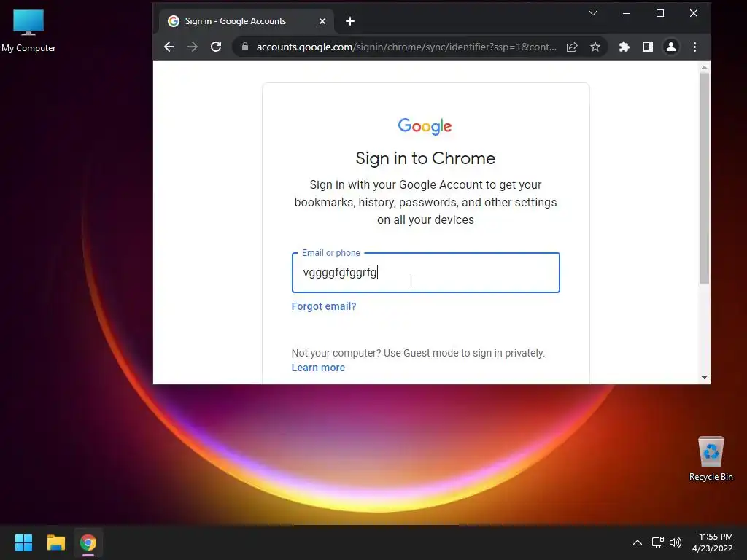Open the Learn more link
The height and width of the screenshot is (560, 747).
pos(318,367)
